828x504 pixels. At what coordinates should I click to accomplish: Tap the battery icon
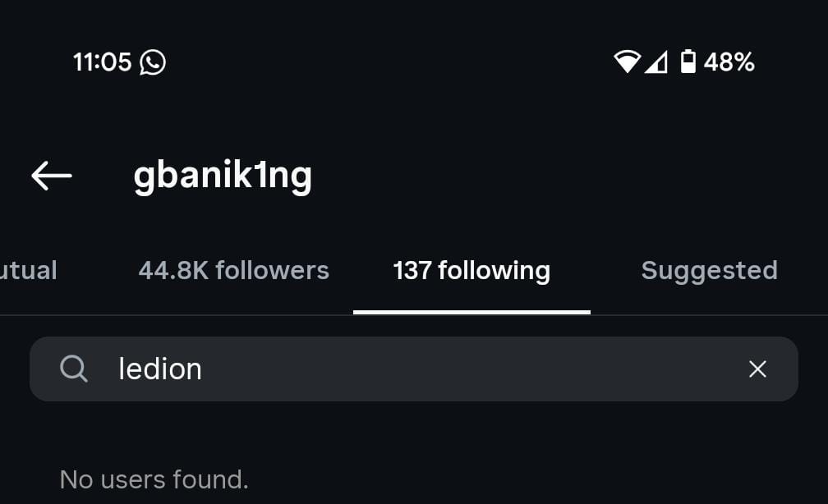click(x=688, y=62)
